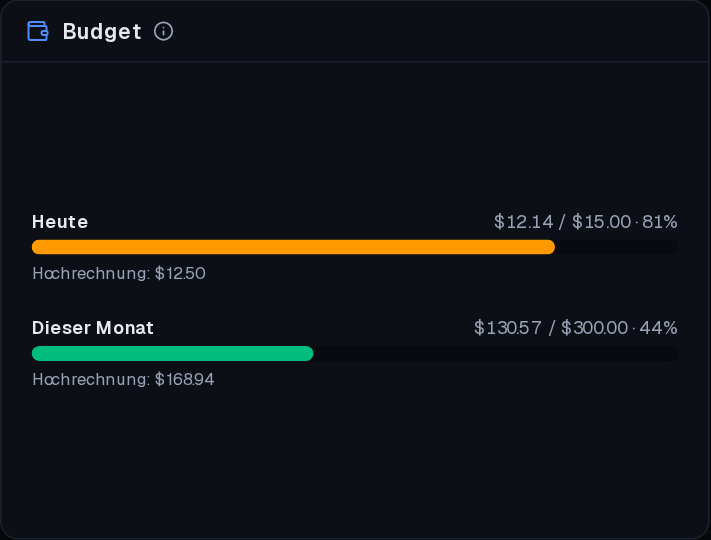Click the blue wallet icon beside Budget
711x540 pixels.
click(x=38, y=31)
